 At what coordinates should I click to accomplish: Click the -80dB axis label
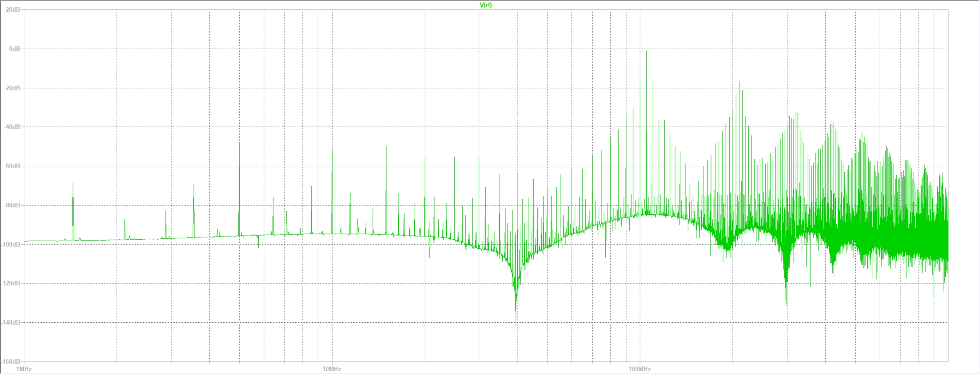tap(13, 205)
